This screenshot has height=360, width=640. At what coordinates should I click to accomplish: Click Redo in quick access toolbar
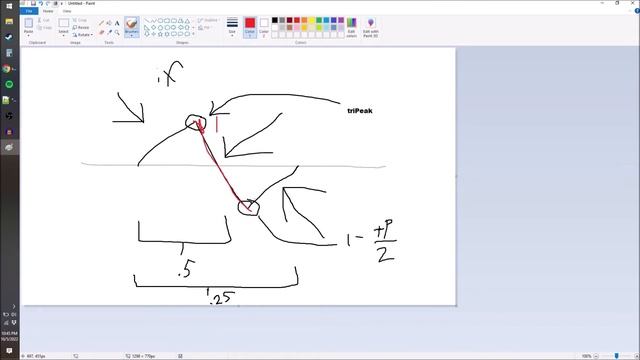(48, 3)
